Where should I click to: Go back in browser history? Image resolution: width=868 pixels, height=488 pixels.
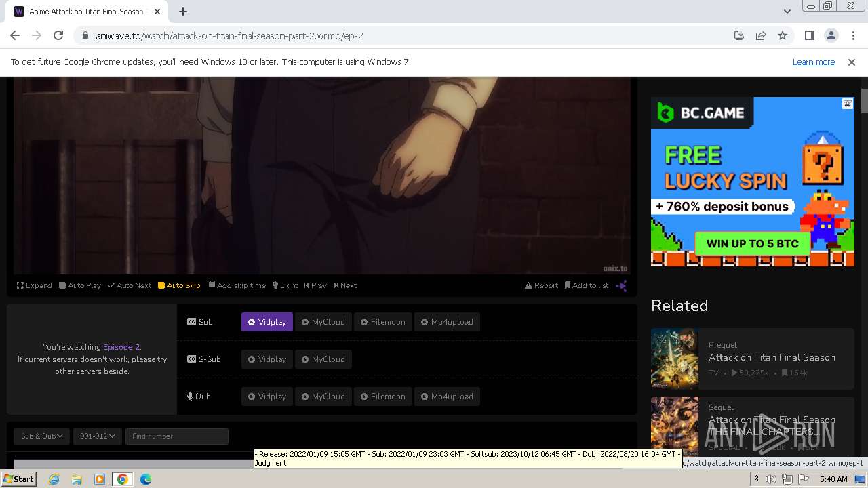(15, 36)
